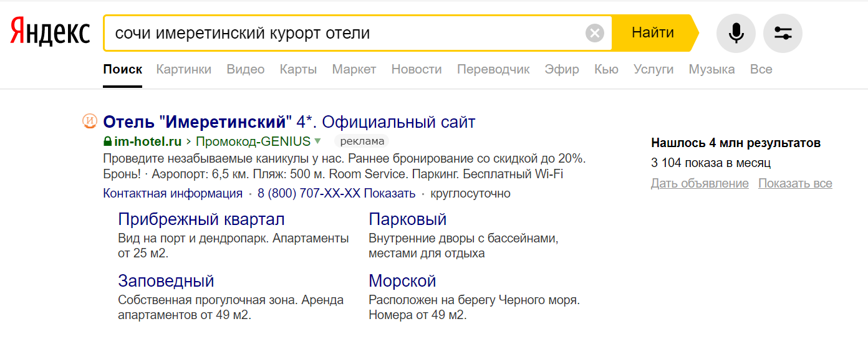This screenshot has height=344, width=868.
Task: Open search settings sliders icon
Action: [783, 33]
